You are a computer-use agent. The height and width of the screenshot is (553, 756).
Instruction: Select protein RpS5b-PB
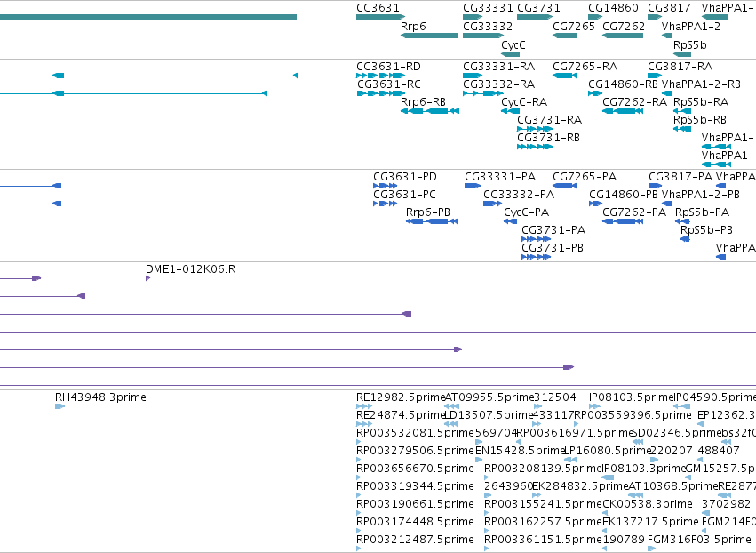[x=707, y=230]
